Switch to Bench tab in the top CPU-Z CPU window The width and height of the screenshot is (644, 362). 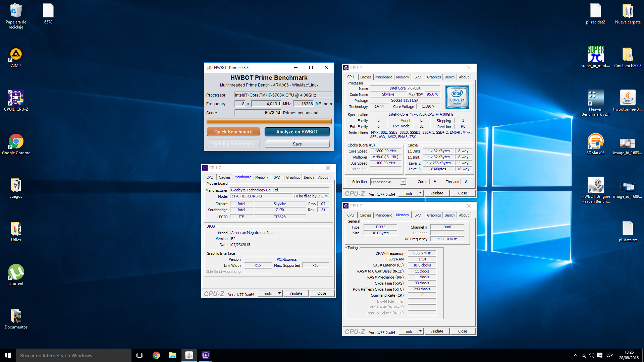[x=449, y=77]
